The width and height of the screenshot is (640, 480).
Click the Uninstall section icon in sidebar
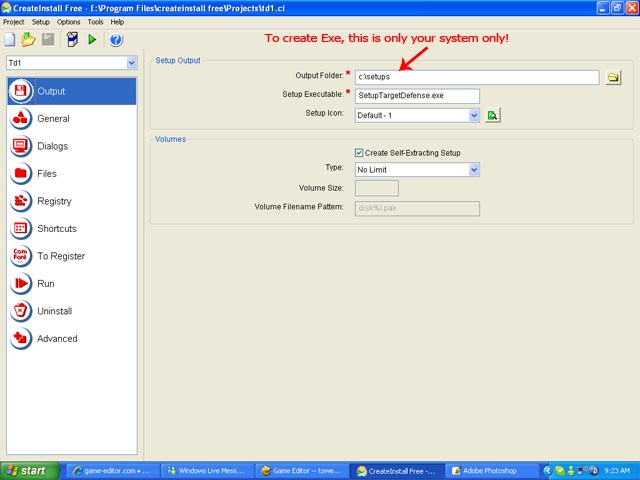click(x=20, y=311)
